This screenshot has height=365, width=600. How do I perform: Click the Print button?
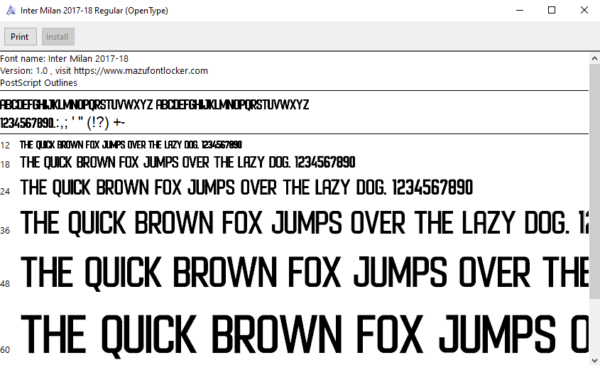20,37
